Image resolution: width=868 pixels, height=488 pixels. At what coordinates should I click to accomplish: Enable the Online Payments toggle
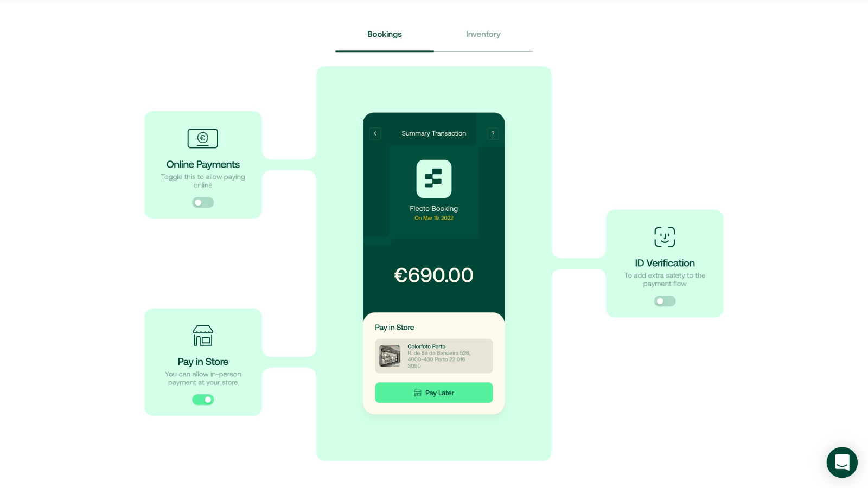pyautogui.click(x=203, y=202)
